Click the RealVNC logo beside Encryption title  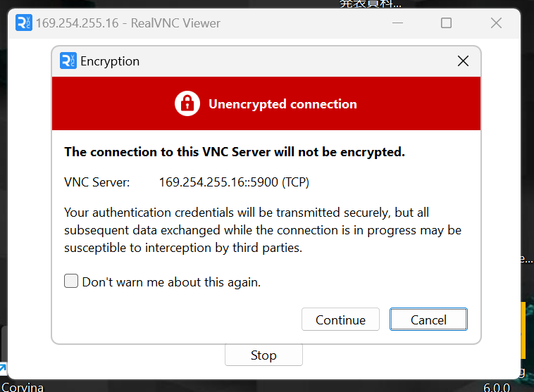click(68, 61)
